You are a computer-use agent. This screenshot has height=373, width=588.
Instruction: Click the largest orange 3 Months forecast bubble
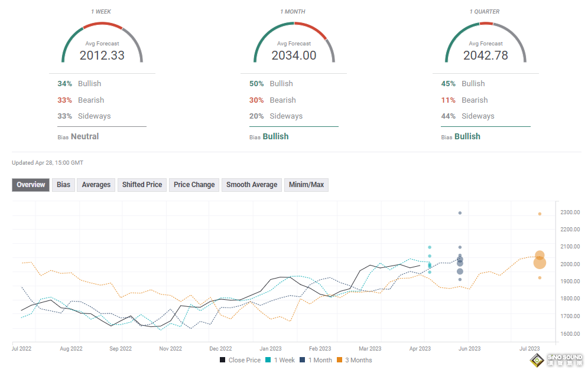pyautogui.click(x=540, y=263)
